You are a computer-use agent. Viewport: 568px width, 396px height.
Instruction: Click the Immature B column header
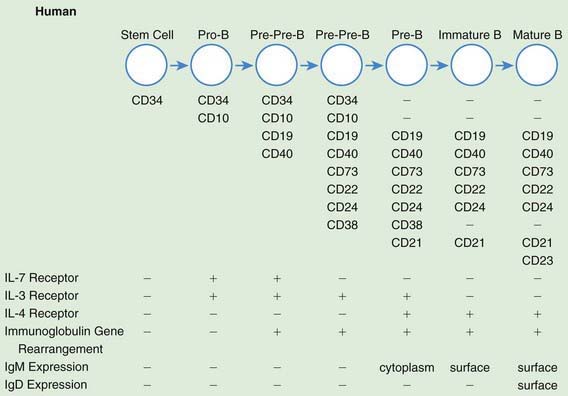(470, 35)
